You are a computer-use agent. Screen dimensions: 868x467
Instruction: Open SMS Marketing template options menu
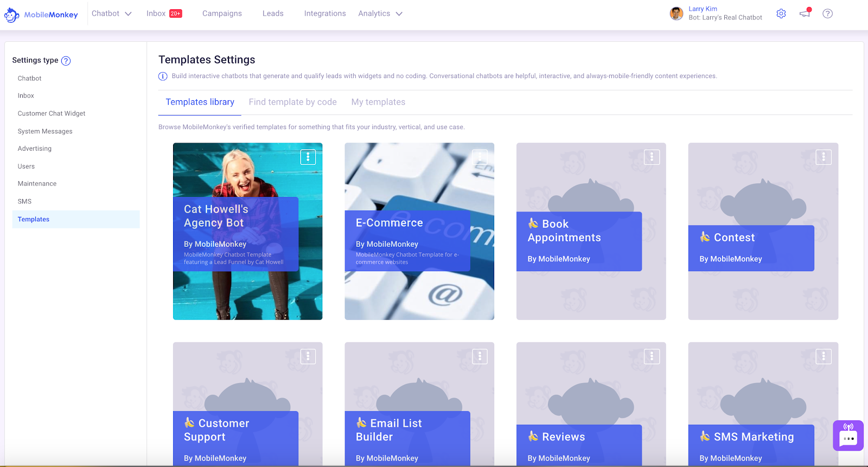pos(824,356)
